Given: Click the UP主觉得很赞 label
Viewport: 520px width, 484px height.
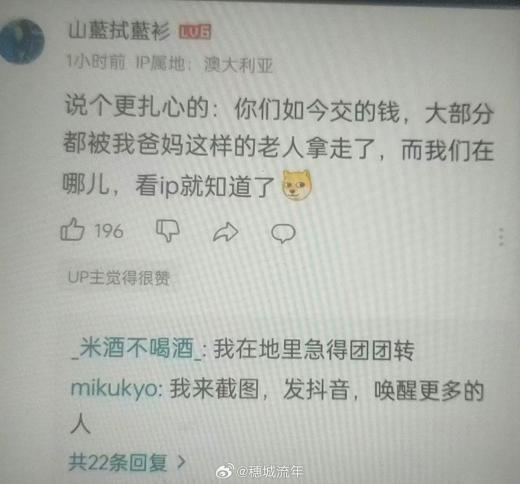Looking at the screenshot, I should pyautogui.click(x=119, y=278).
